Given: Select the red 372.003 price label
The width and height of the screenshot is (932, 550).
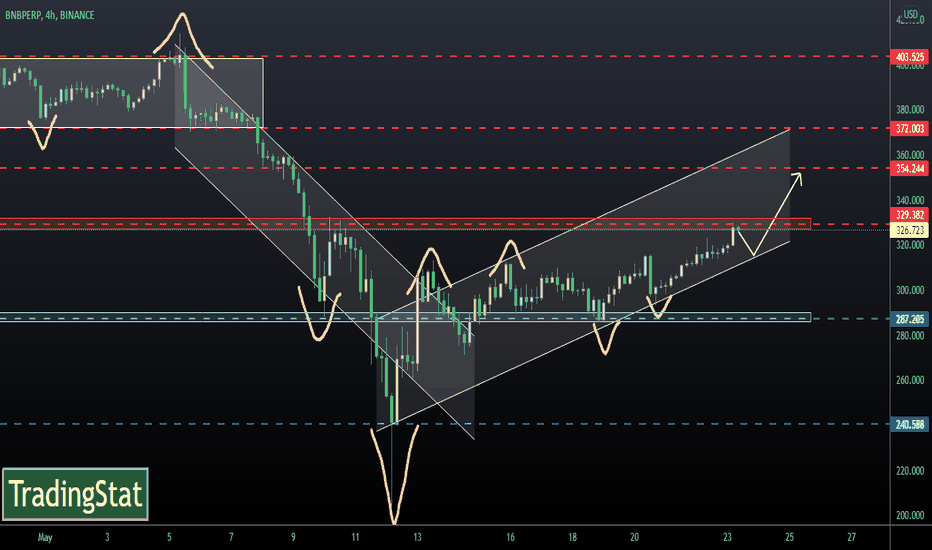Looking at the screenshot, I should pos(909,128).
